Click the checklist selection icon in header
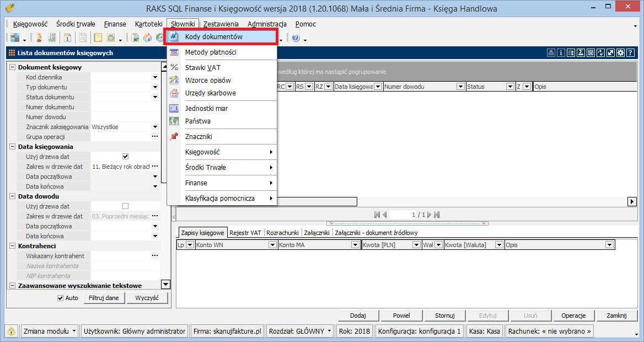 571,53
